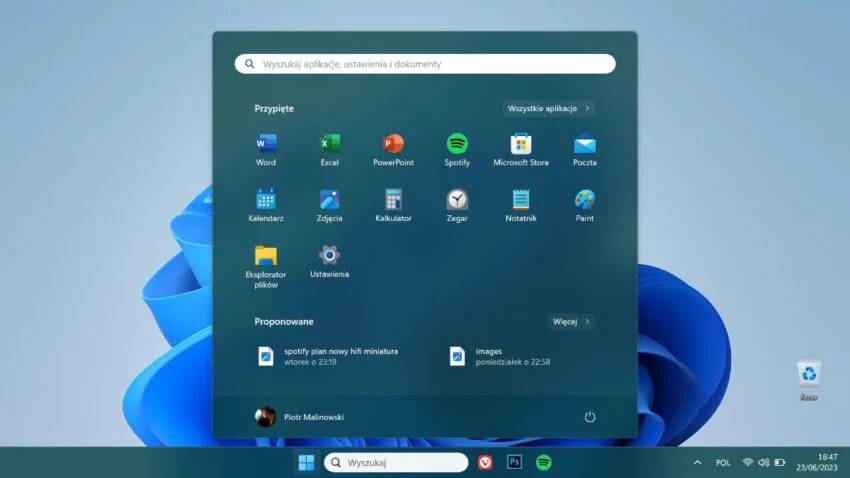This screenshot has width=850, height=478.
Task: Launch the Zdjęcia photos app
Action: [x=330, y=206]
